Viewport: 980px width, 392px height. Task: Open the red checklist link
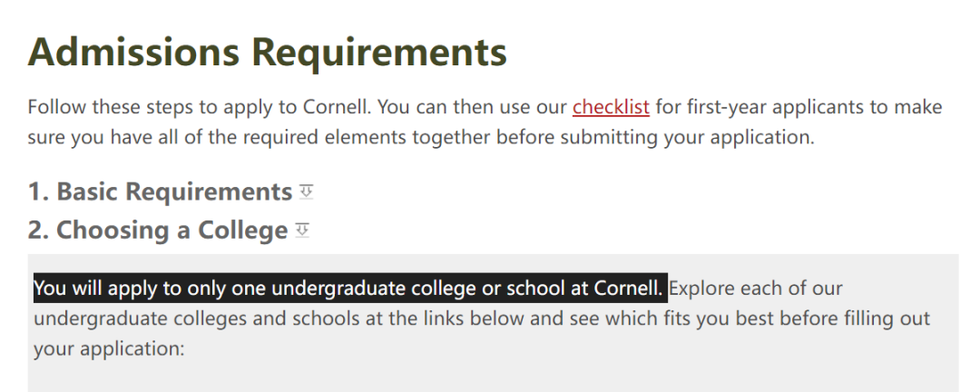[611, 107]
